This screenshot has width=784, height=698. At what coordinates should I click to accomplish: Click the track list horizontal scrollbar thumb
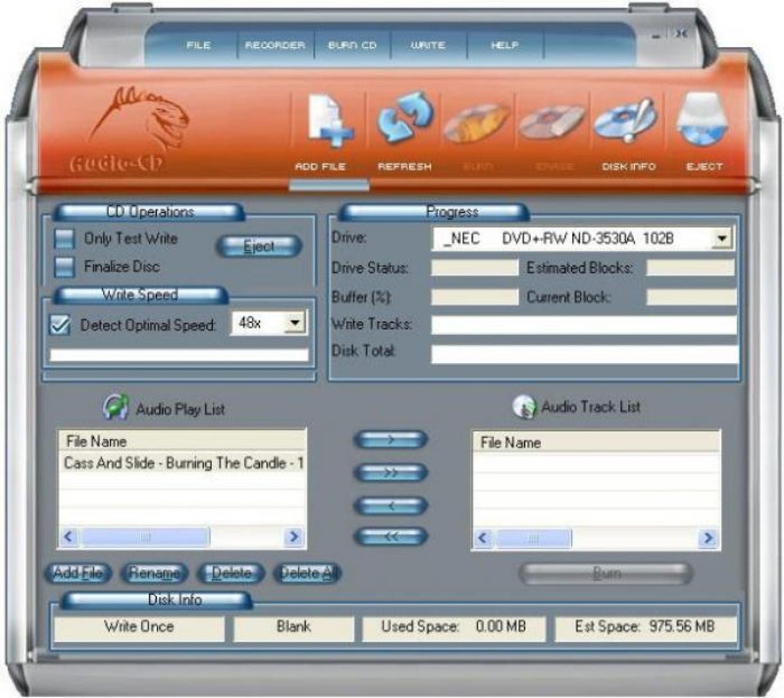coord(533,539)
